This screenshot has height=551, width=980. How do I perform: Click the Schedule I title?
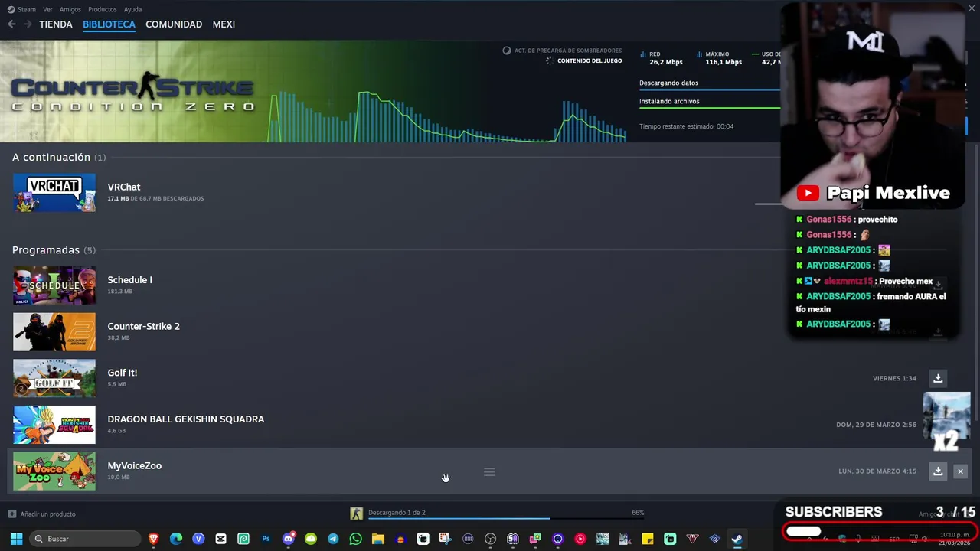click(x=129, y=280)
